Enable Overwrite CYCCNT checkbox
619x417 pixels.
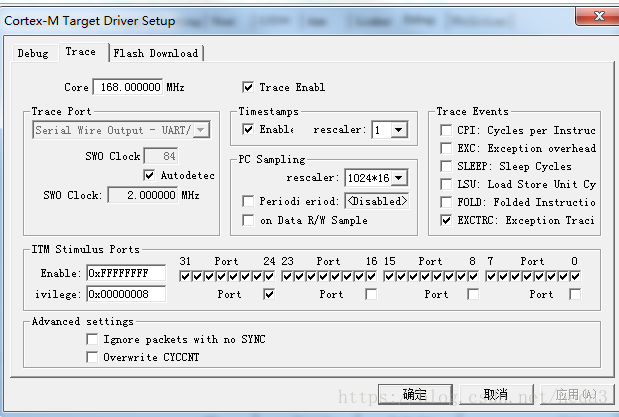tap(92, 357)
